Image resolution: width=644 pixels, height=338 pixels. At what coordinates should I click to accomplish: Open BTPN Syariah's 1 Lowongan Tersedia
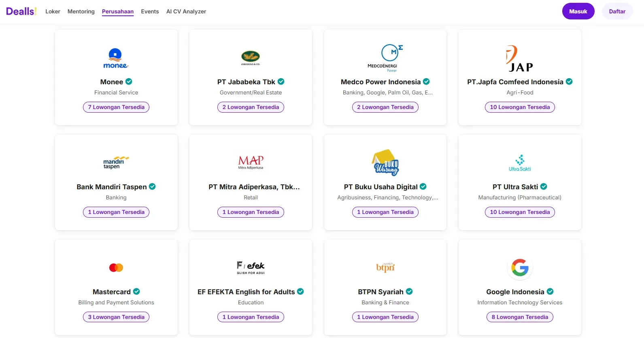385,317
